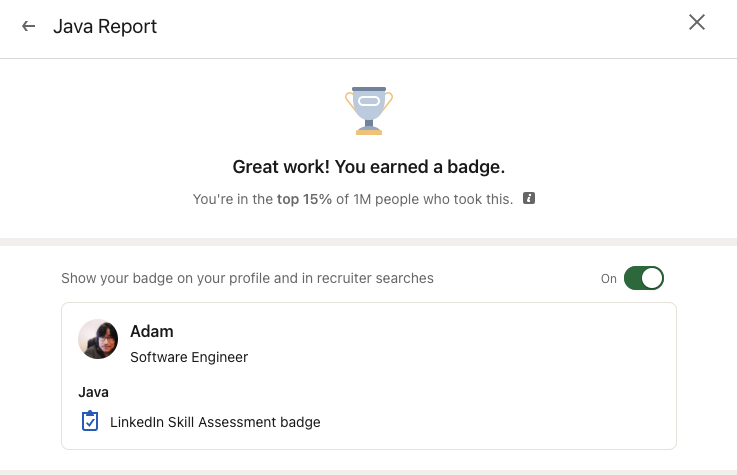
Task: Click "1M people who took this" text
Action: (x=433, y=199)
